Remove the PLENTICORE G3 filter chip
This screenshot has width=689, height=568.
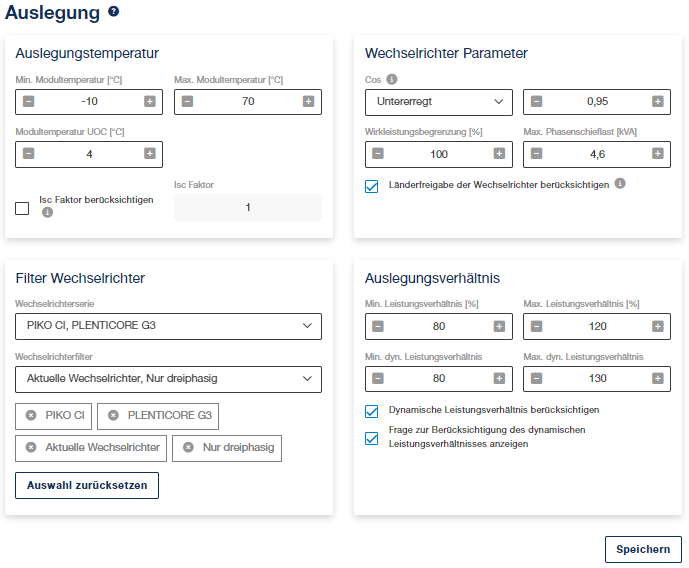point(113,415)
